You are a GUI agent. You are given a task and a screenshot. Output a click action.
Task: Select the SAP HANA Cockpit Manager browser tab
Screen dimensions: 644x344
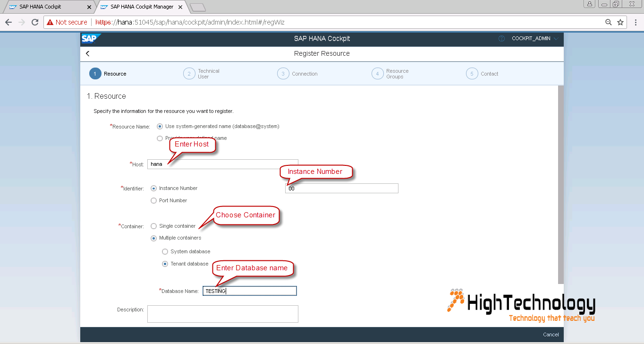142,7
